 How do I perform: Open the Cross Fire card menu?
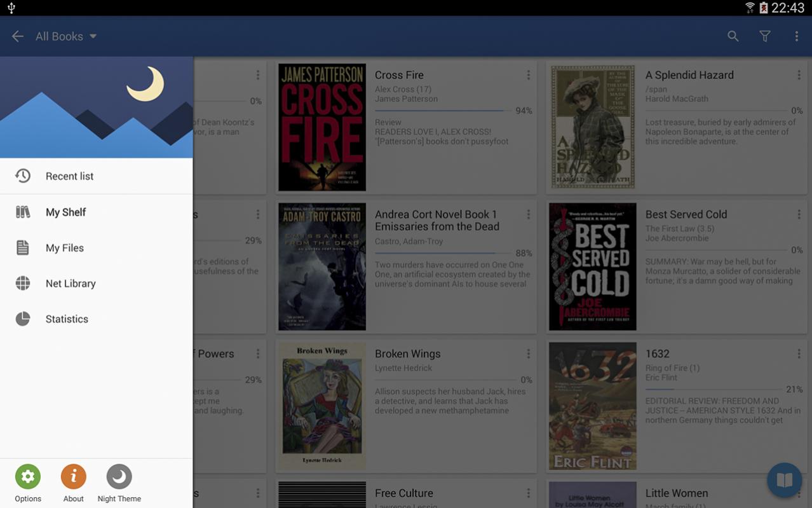pos(528,76)
